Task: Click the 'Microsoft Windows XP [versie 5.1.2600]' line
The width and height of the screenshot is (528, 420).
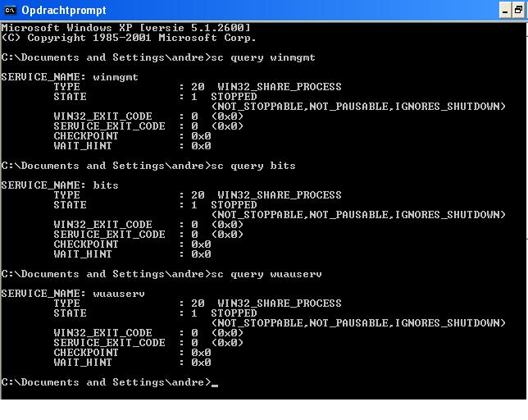Action: (126, 28)
